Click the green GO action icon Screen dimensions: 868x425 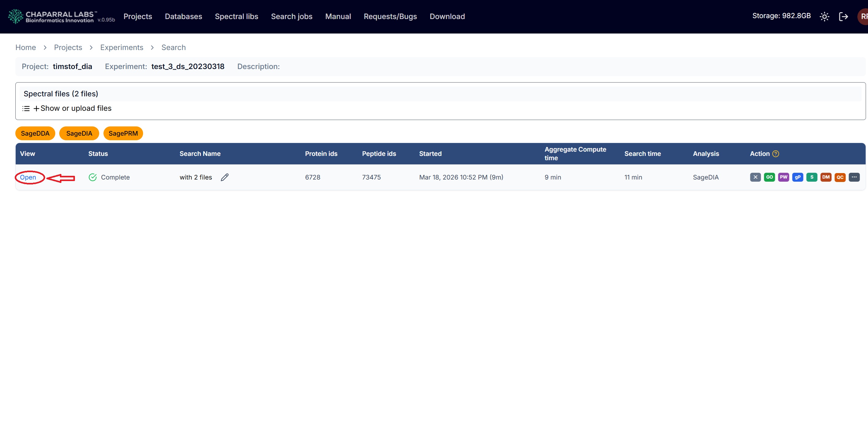769,177
